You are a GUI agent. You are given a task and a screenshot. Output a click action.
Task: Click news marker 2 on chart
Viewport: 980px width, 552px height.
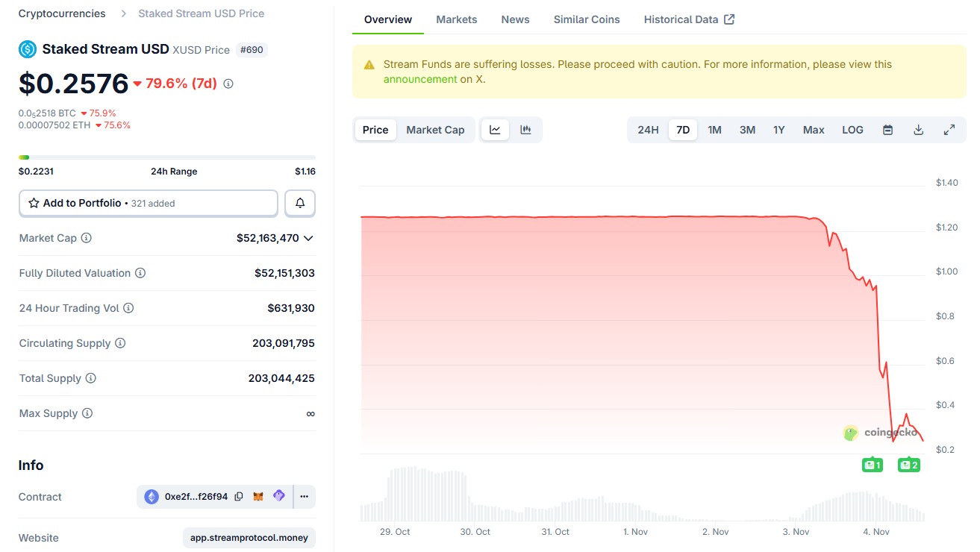coord(908,465)
